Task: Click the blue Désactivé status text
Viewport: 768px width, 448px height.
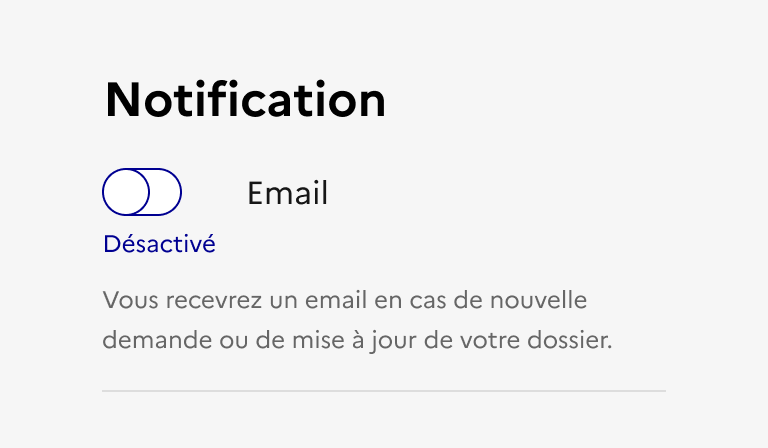Action: (159, 244)
